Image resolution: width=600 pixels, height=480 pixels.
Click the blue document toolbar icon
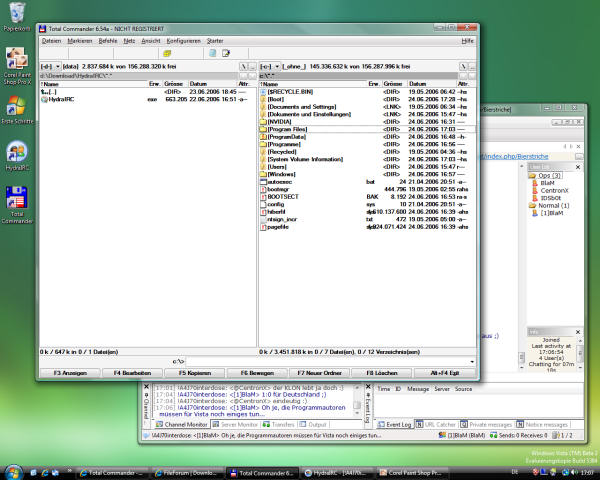tap(213, 53)
